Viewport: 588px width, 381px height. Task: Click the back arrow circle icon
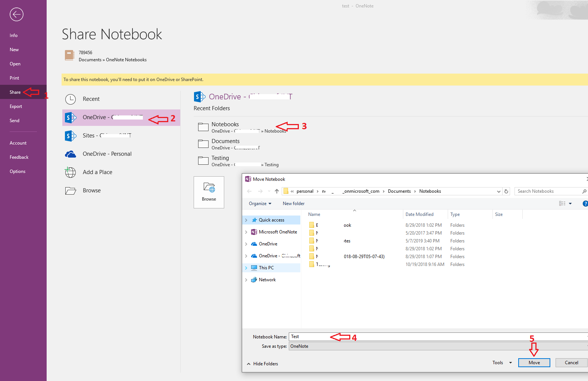pyautogui.click(x=16, y=15)
